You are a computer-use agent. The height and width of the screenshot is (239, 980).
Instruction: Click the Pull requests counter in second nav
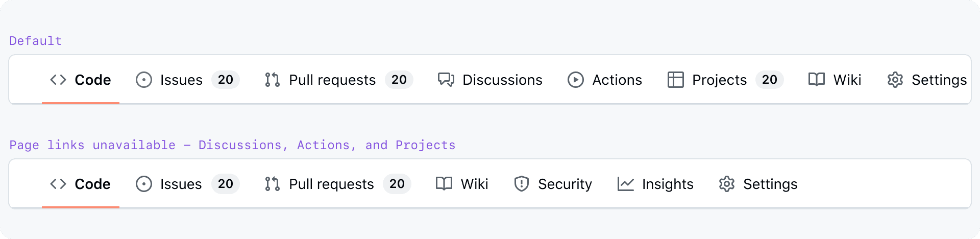tap(397, 184)
